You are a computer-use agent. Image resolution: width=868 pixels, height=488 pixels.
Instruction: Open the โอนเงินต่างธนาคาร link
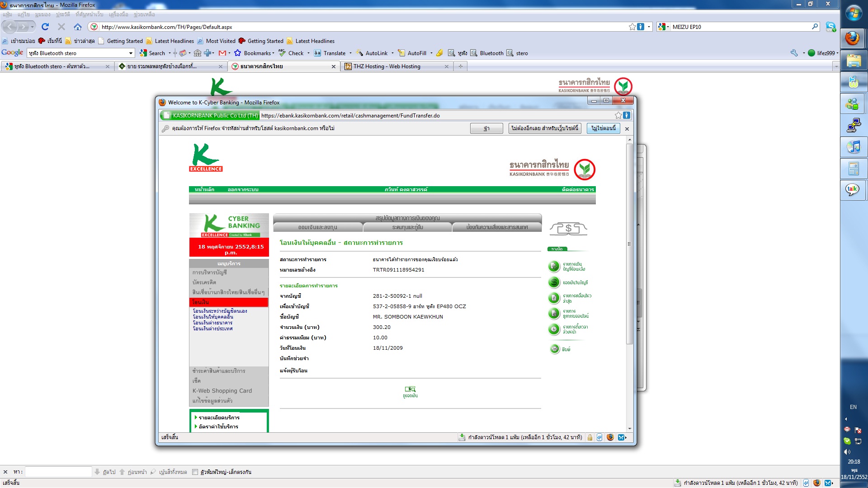click(212, 323)
